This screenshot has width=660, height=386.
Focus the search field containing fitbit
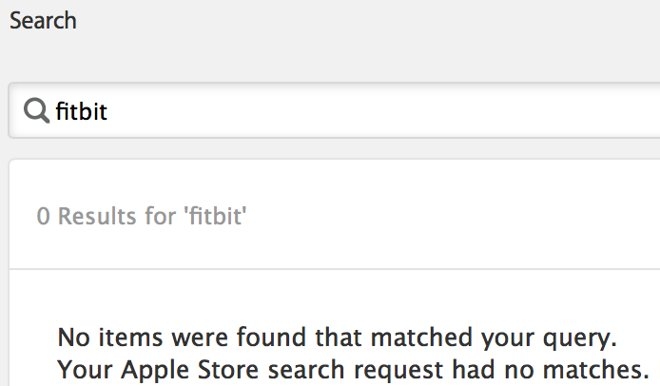click(334, 111)
